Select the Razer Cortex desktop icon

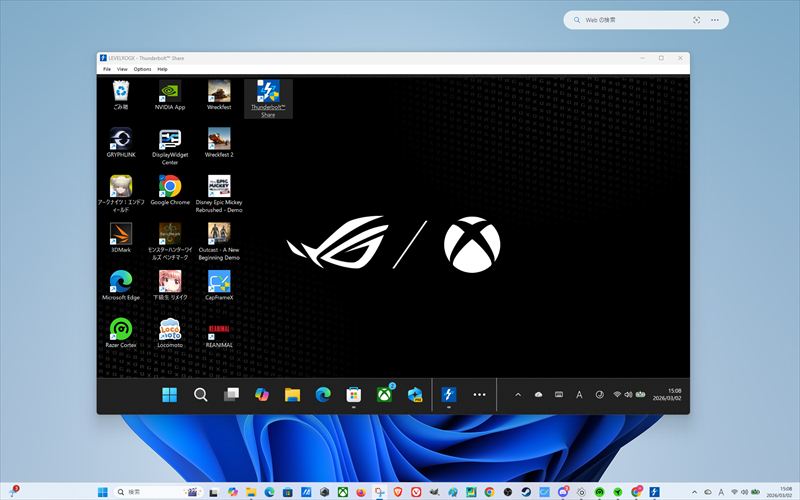click(x=121, y=330)
